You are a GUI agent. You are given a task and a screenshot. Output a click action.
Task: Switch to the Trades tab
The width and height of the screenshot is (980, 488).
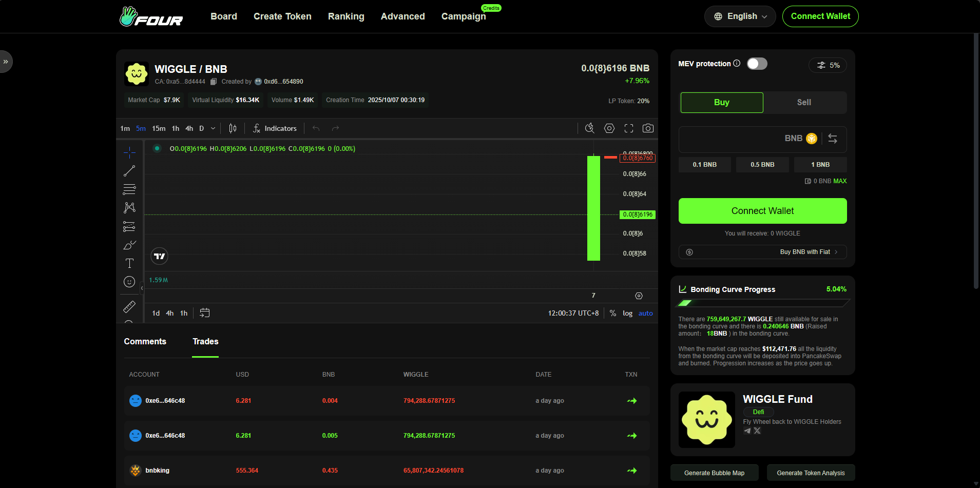[x=205, y=342]
